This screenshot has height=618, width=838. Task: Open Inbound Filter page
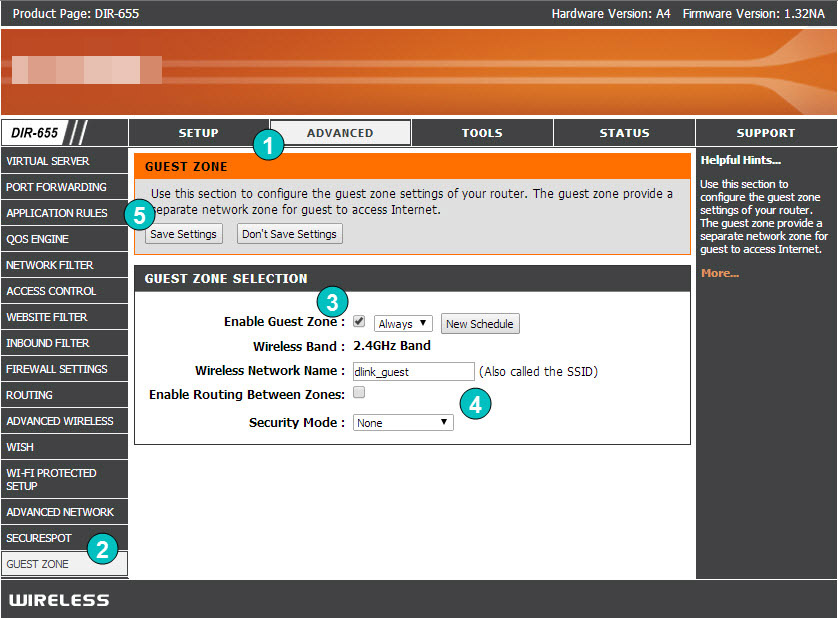[64, 343]
